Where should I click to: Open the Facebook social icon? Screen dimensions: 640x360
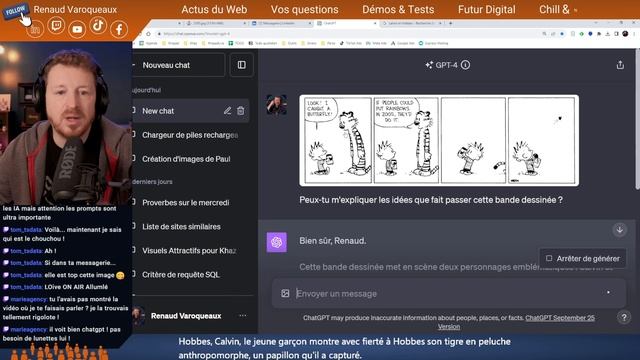[119, 29]
